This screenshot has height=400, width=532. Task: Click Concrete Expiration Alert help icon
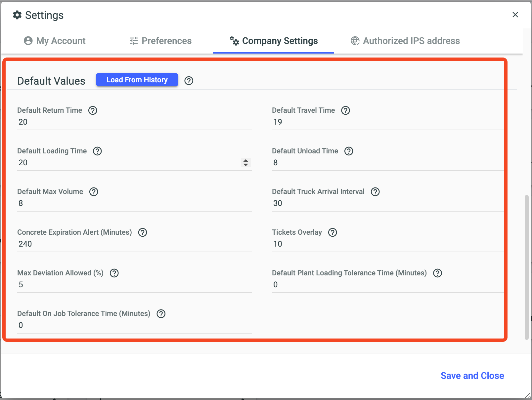tap(143, 232)
